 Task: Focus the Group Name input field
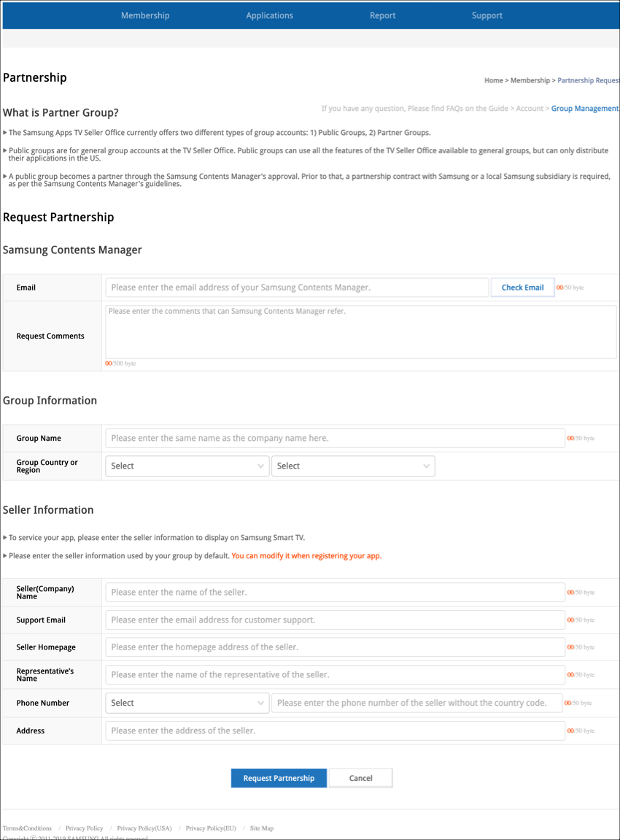click(x=335, y=438)
